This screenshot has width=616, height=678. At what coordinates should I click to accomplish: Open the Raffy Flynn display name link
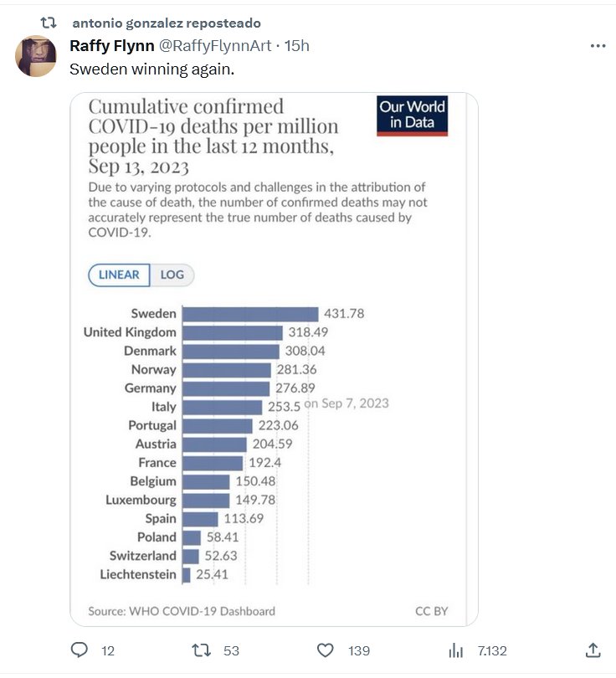point(111,46)
